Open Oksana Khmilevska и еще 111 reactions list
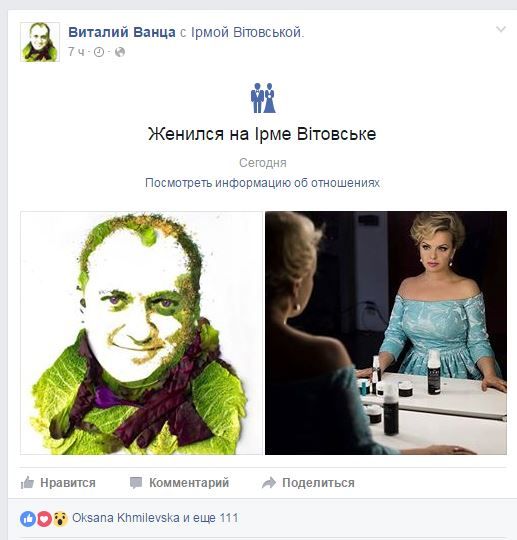Screen dimensions: 517x540 click(x=155, y=518)
